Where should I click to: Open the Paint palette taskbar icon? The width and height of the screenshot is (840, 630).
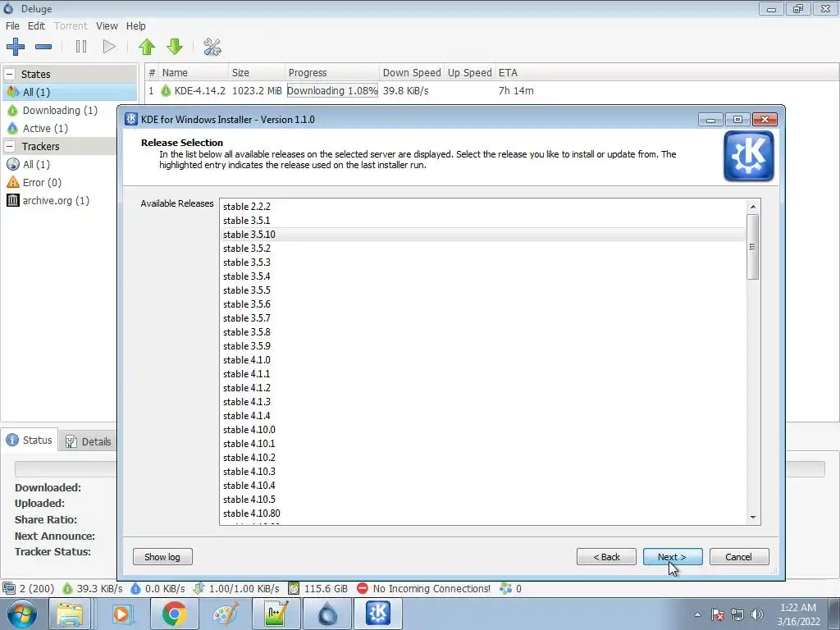click(x=226, y=614)
